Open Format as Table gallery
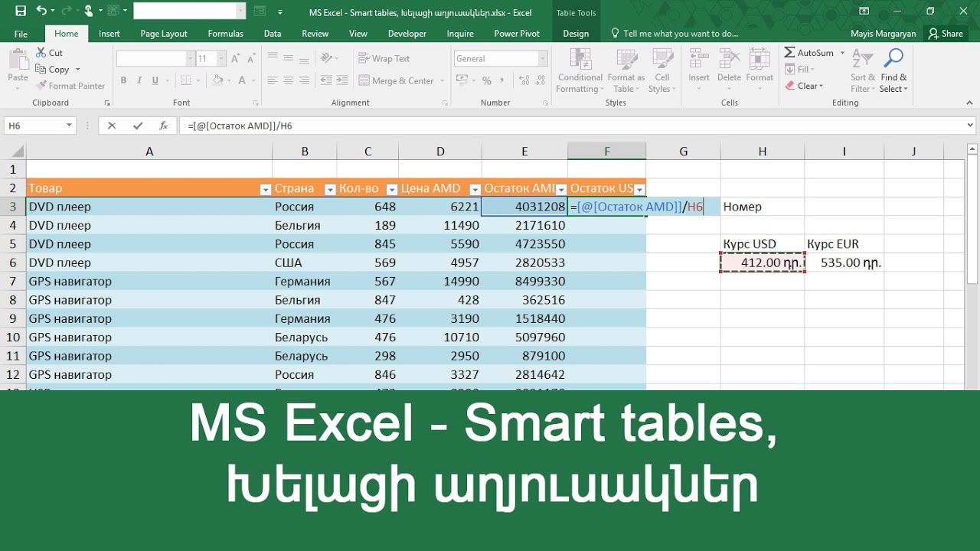This screenshot has width=980, height=551. coord(626,70)
